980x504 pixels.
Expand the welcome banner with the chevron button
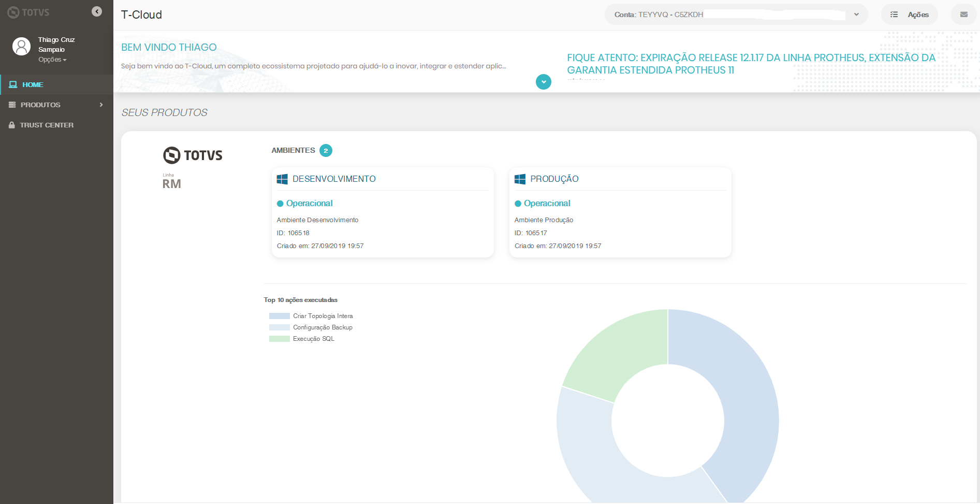point(543,81)
